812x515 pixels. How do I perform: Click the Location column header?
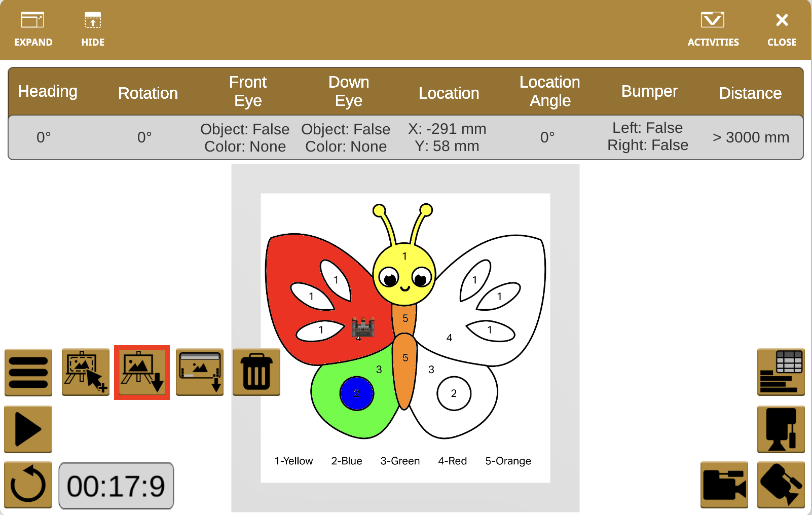click(449, 93)
